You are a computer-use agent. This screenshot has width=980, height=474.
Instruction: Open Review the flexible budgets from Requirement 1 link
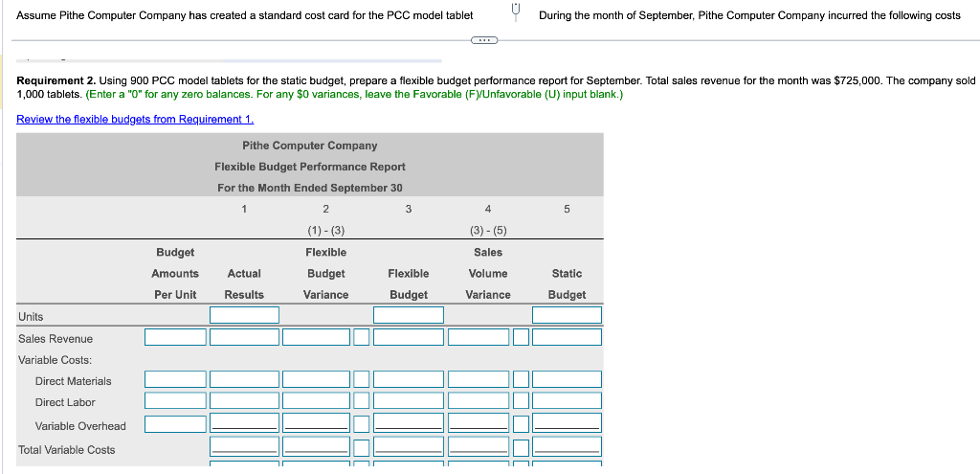point(135,120)
